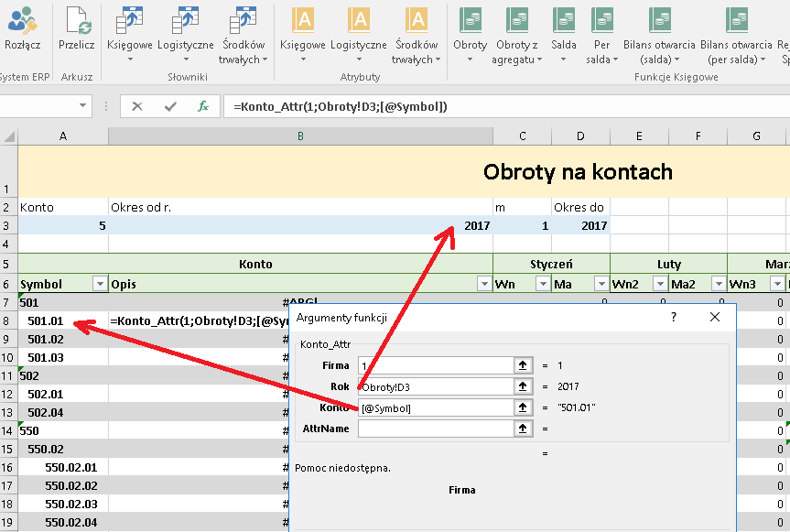Open the Opis column filter dropdown

pyautogui.click(x=484, y=284)
